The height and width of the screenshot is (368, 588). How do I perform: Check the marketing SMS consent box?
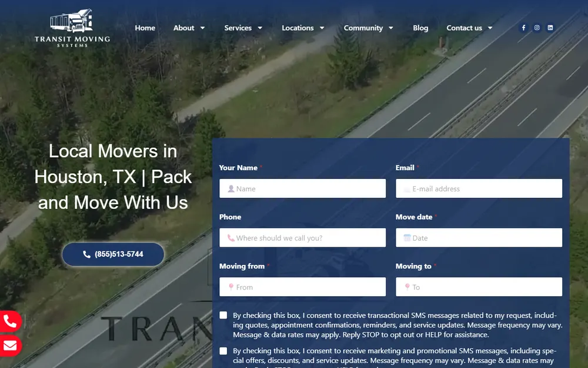tap(223, 351)
